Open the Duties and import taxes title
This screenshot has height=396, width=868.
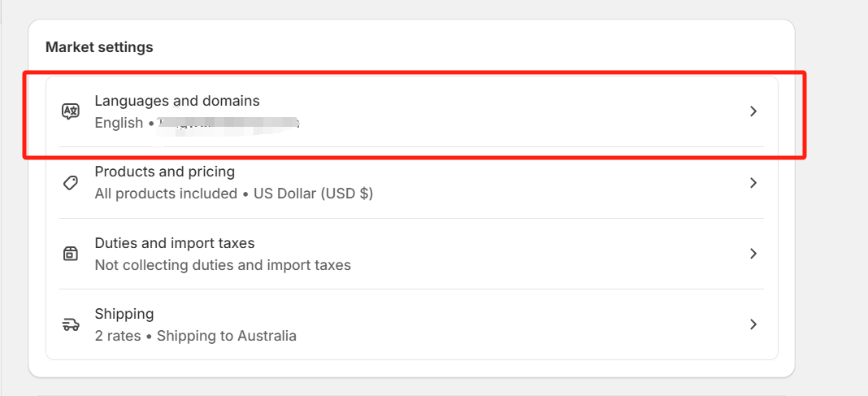point(175,243)
